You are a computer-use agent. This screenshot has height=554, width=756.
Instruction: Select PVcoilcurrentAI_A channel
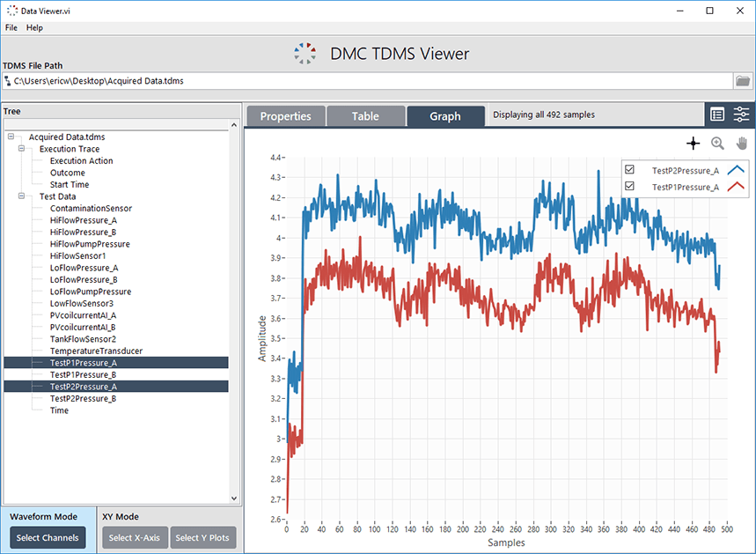pyautogui.click(x=83, y=315)
